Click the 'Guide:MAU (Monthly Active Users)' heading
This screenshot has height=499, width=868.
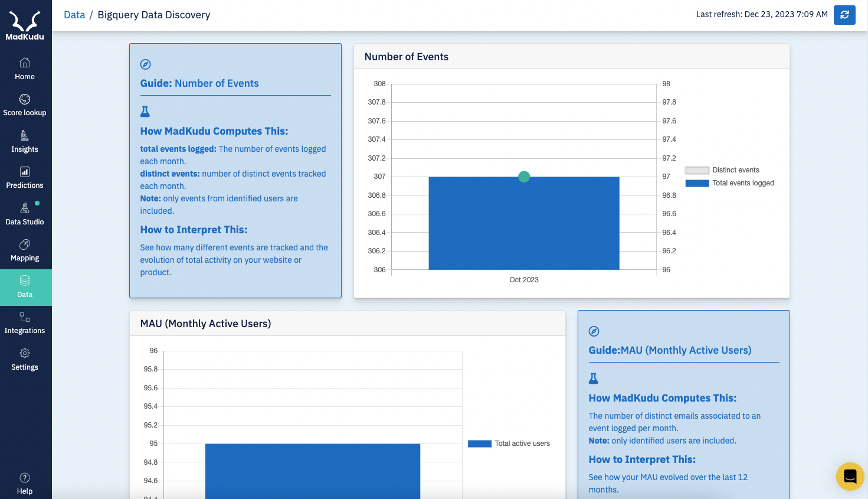tap(670, 350)
